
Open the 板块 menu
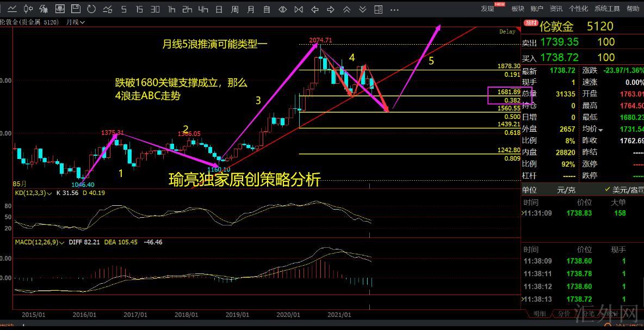pyautogui.click(x=517, y=9)
